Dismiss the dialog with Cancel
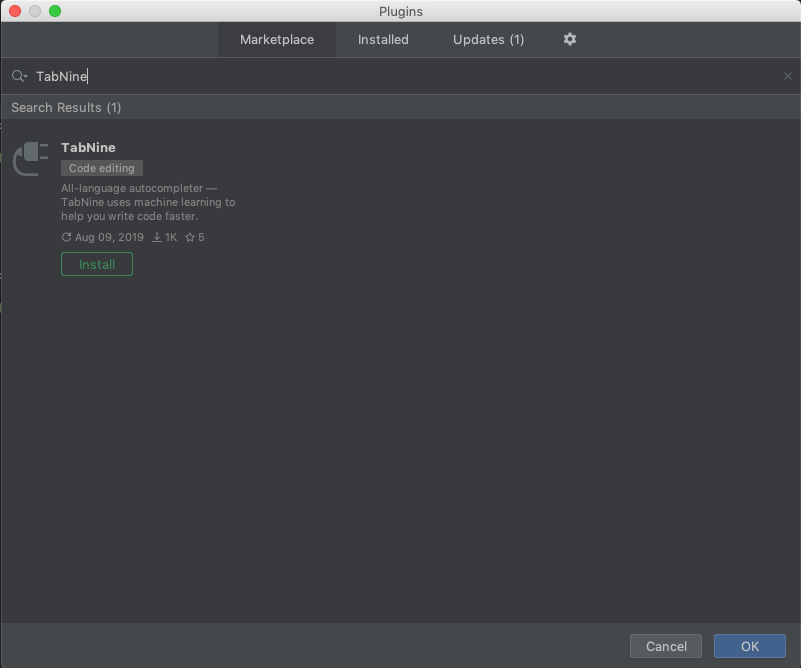 pyautogui.click(x=665, y=646)
